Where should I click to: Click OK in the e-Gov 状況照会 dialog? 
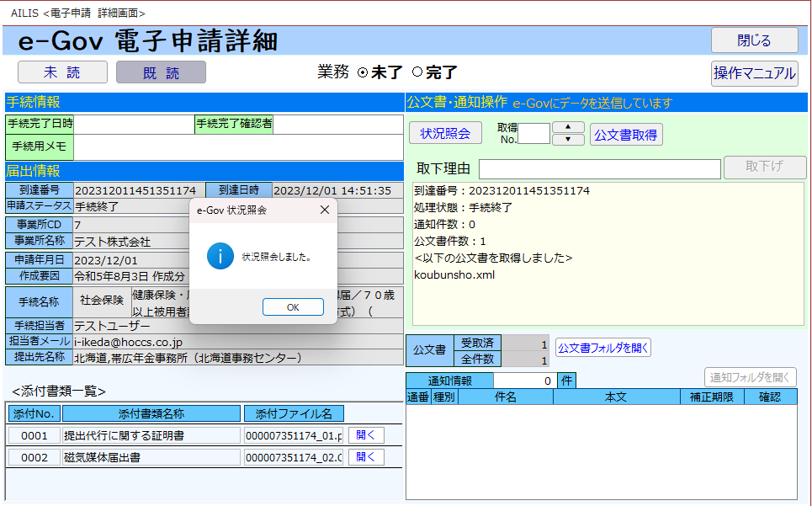pos(293,307)
